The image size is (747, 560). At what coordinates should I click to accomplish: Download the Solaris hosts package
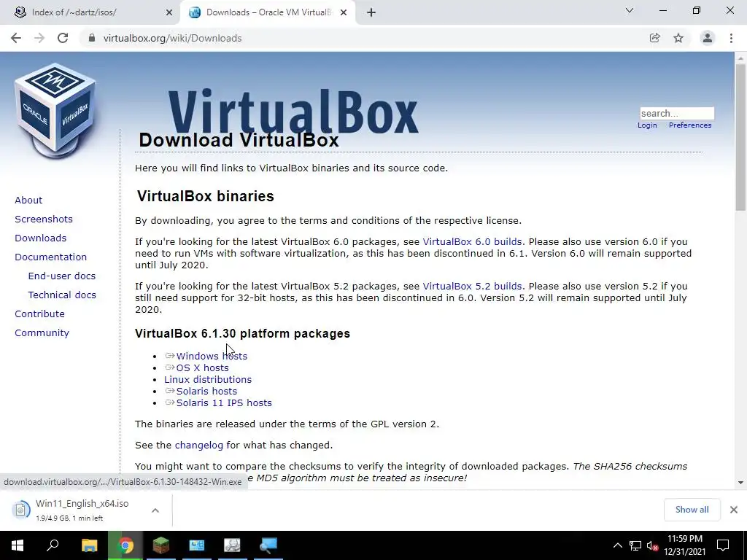[206, 392]
